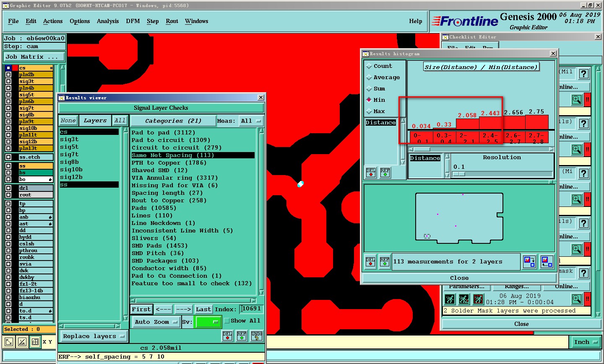Toggle checkbox for layer drl

coord(8,188)
